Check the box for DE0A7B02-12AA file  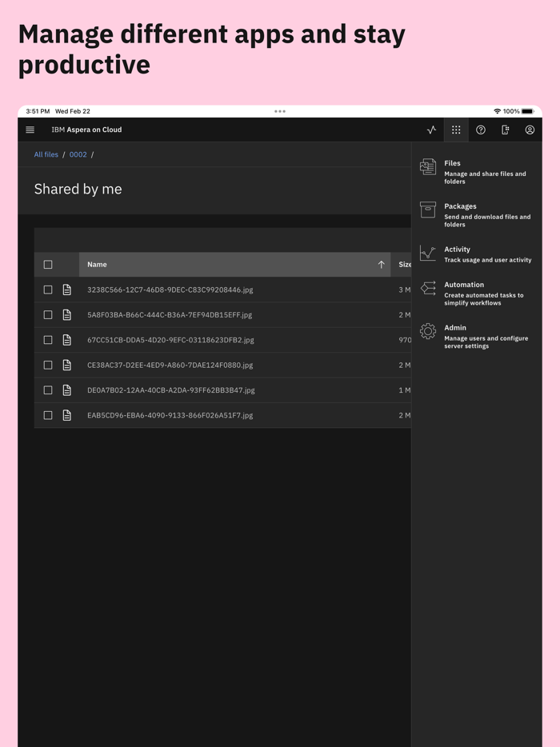click(x=48, y=389)
